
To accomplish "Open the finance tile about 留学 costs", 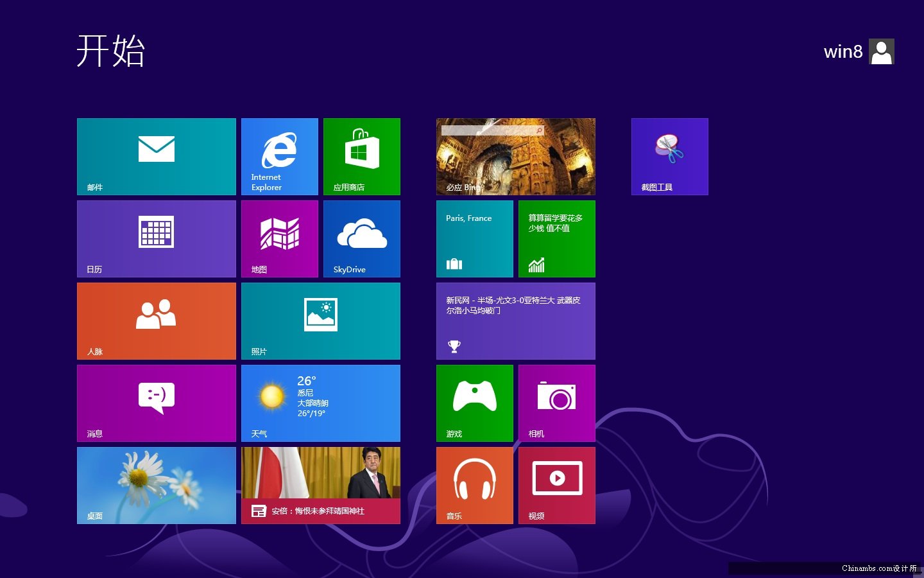I will [x=556, y=238].
